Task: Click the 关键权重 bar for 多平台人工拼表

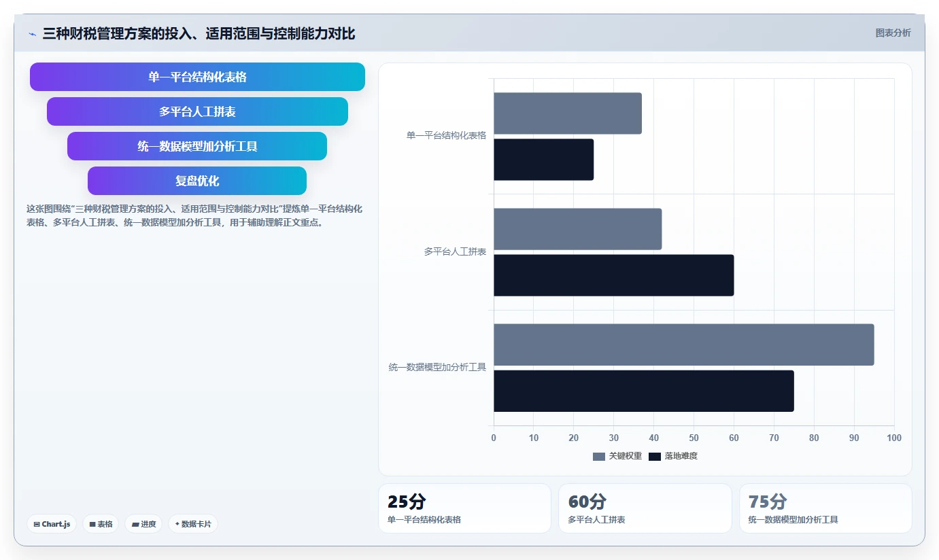Action: [x=578, y=229]
